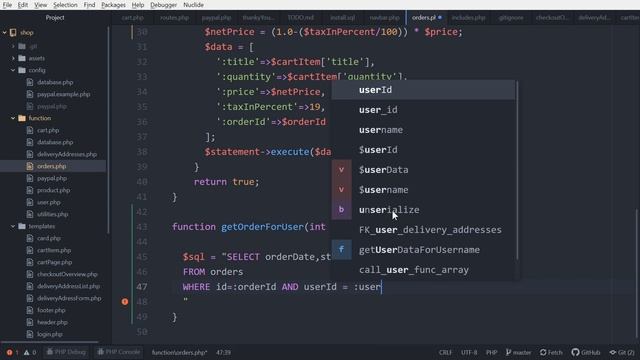Open the Nuclide menu

point(193,5)
